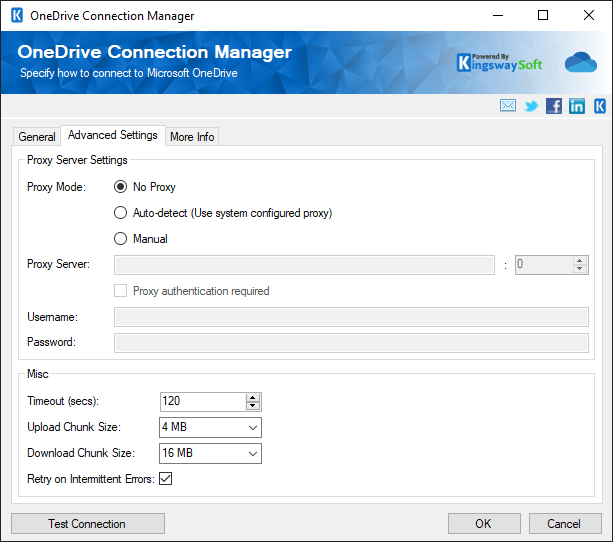Close the Connection Manager window
The height and width of the screenshot is (542, 613).
(588, 16)
